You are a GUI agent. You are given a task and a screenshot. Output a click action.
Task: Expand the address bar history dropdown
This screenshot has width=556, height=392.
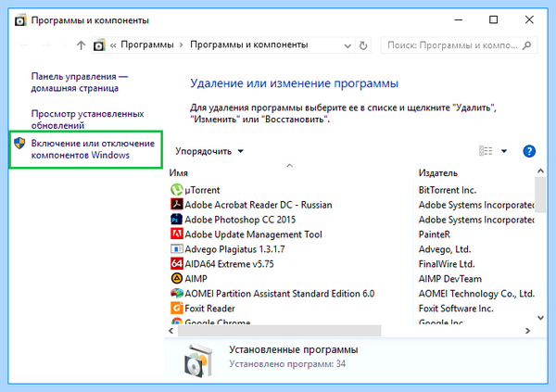pos(347,45)
